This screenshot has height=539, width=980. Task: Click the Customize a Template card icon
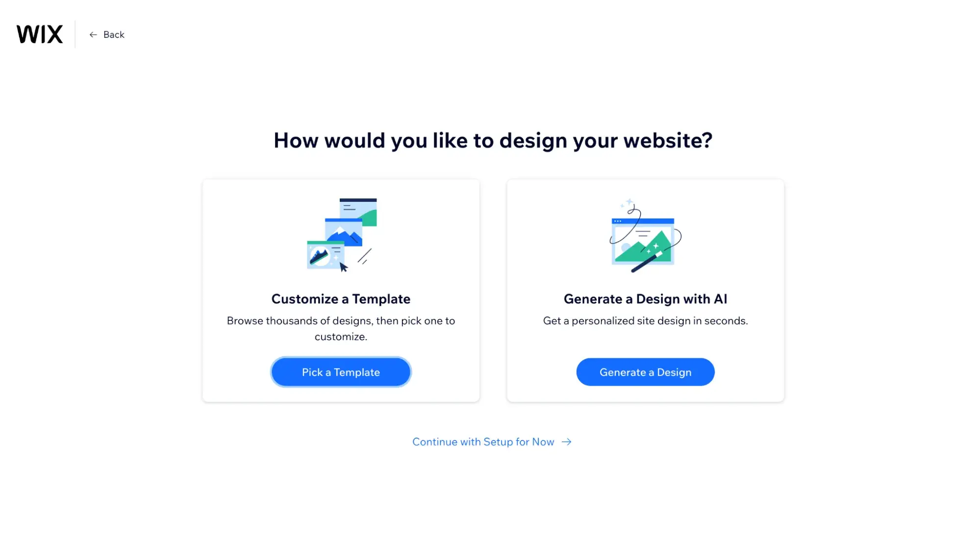click(341, 235)
